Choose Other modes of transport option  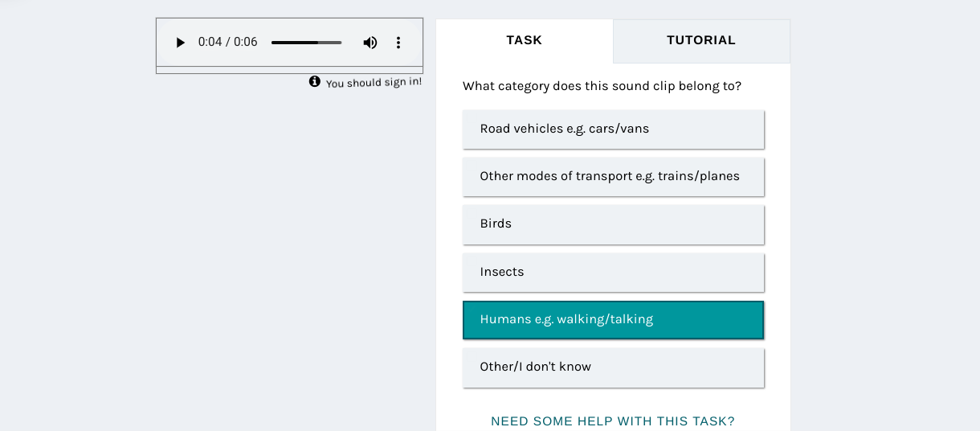[613, 176]
